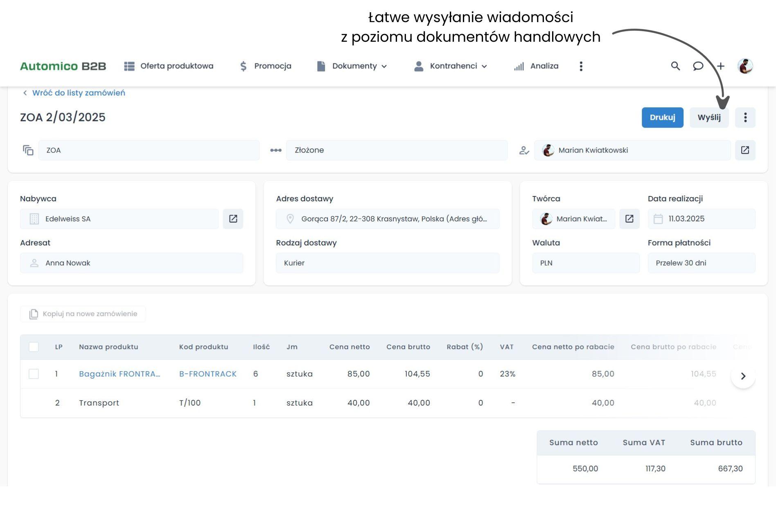Open user profile avatar in header
The width and height of the screenshot is (776, 532).
tap(745, 66)
